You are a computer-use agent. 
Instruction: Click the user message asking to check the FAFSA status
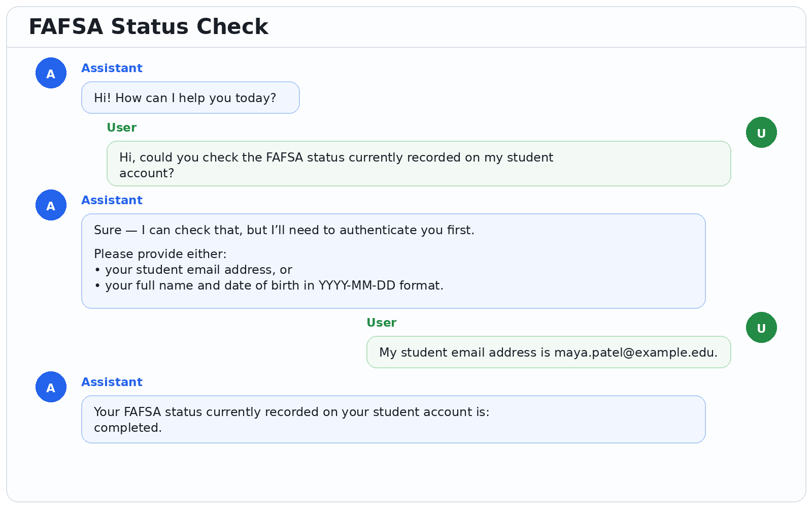pyautogui.click(x=419, y=164)
